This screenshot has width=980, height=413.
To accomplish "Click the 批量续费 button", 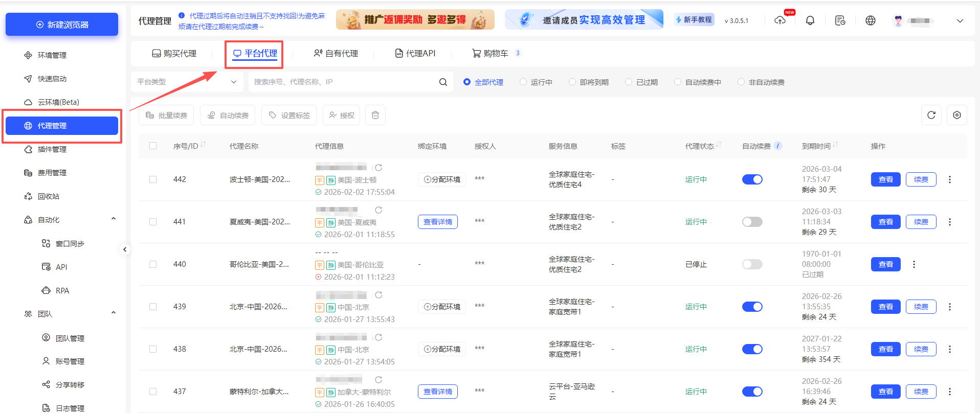I will tap(166, 115).
